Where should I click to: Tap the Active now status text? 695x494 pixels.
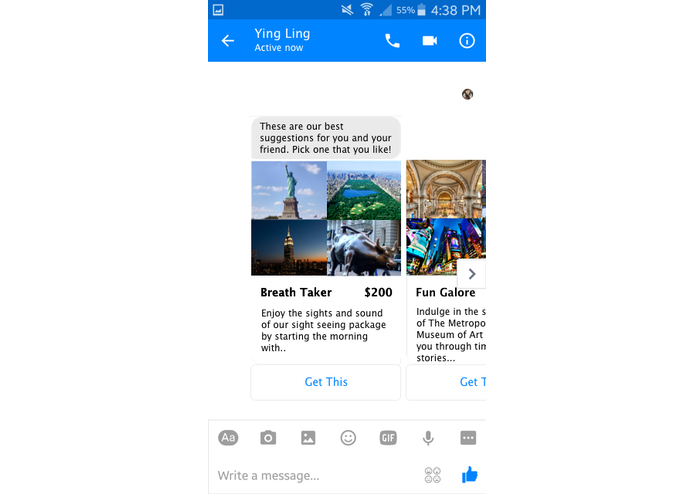coord(279,47)
